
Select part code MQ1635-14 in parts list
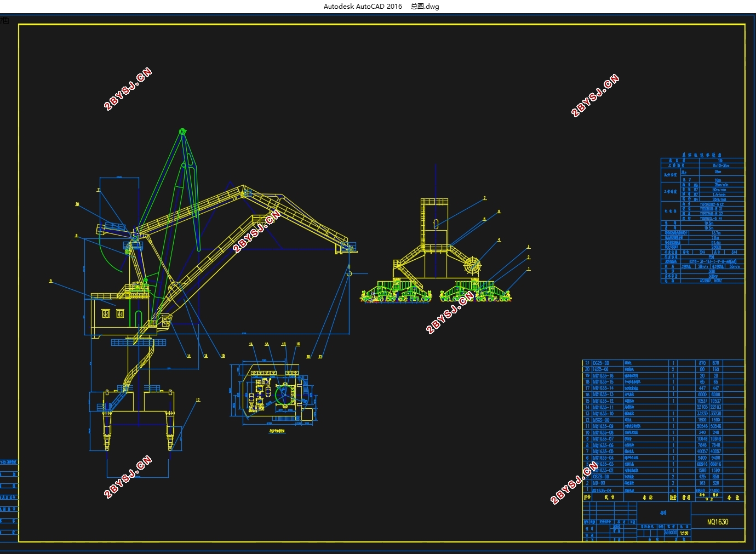coord(603,388)
